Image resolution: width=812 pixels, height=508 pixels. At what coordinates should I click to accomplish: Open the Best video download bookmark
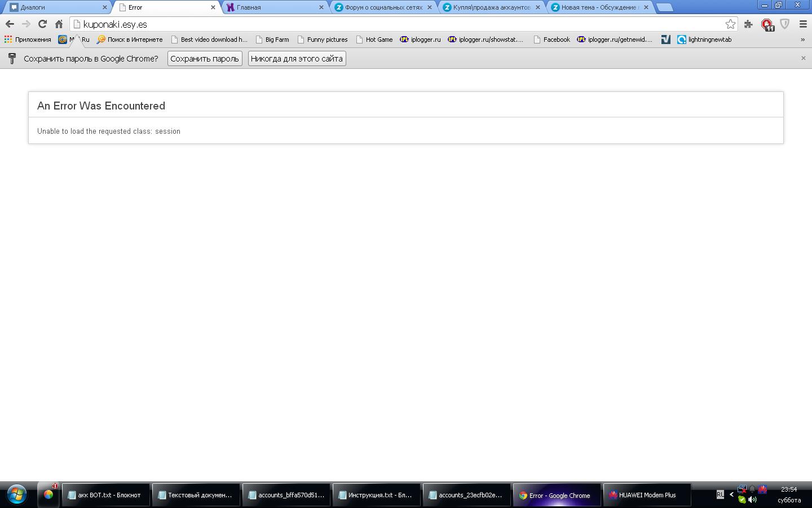pyautogui.click(x=209, y=40)
